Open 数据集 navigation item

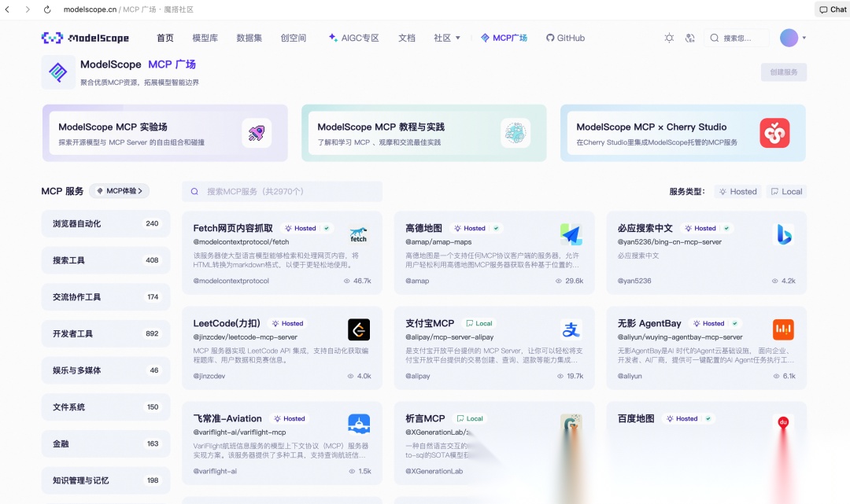coord(249,38)
